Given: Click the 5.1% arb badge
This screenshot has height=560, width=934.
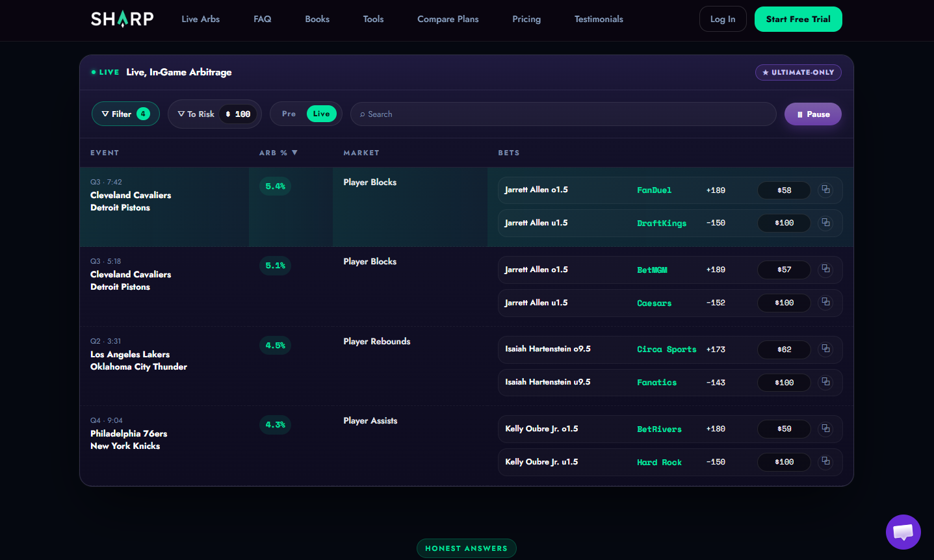Looking at the screenshot, I should point(275,266).
